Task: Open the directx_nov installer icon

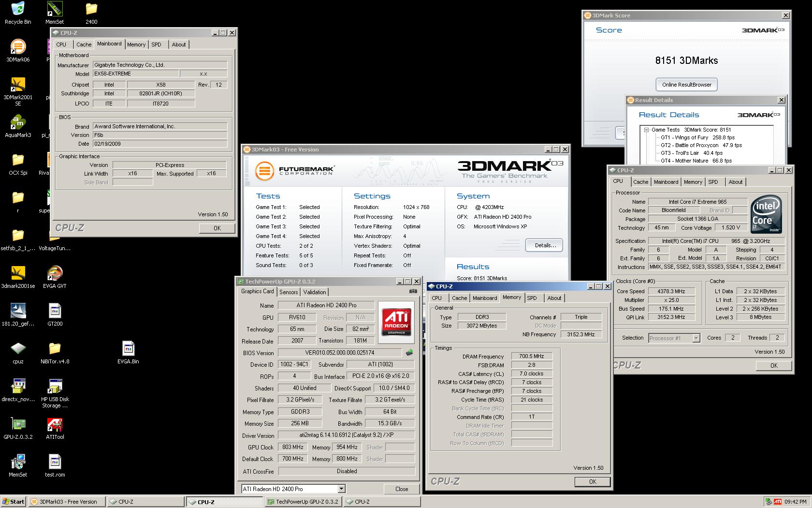Action: (x=18, y=390)
